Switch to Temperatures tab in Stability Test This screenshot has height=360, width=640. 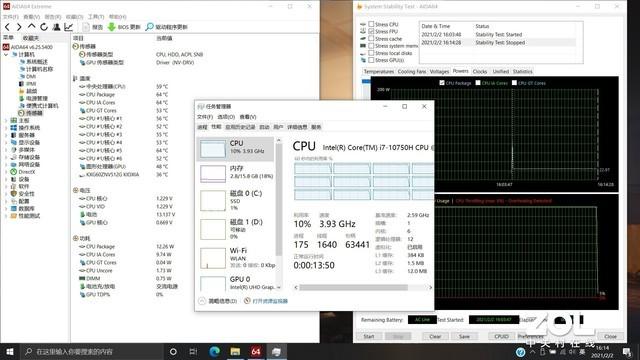pyautogui.click(x=378, y=71)
